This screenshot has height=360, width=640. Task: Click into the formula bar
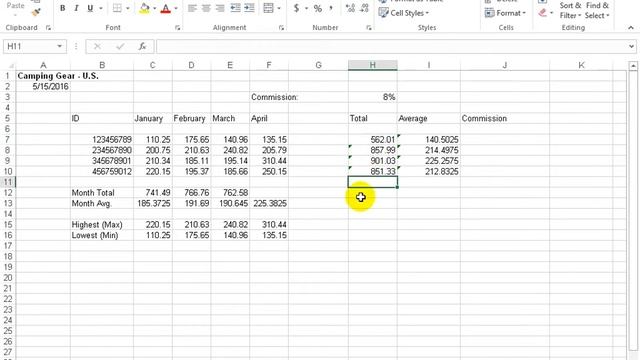pos(392,46)
